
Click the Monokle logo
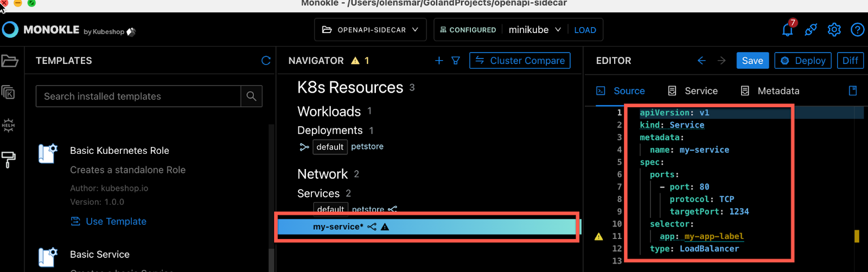pos(10,29)
